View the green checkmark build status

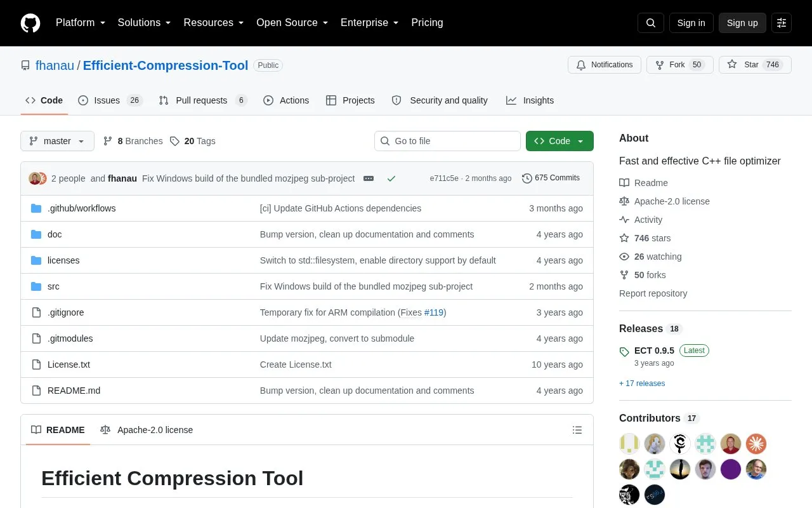[391, 178]
